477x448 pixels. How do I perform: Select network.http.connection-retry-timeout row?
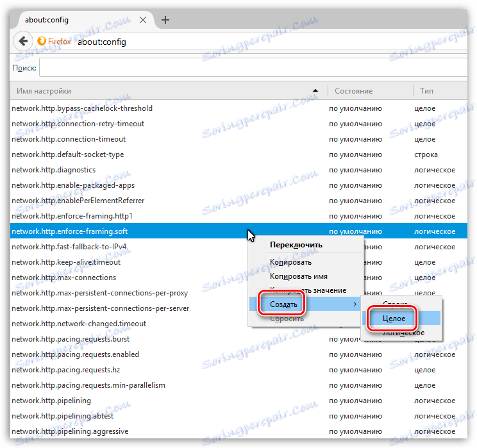pos(238,124)
